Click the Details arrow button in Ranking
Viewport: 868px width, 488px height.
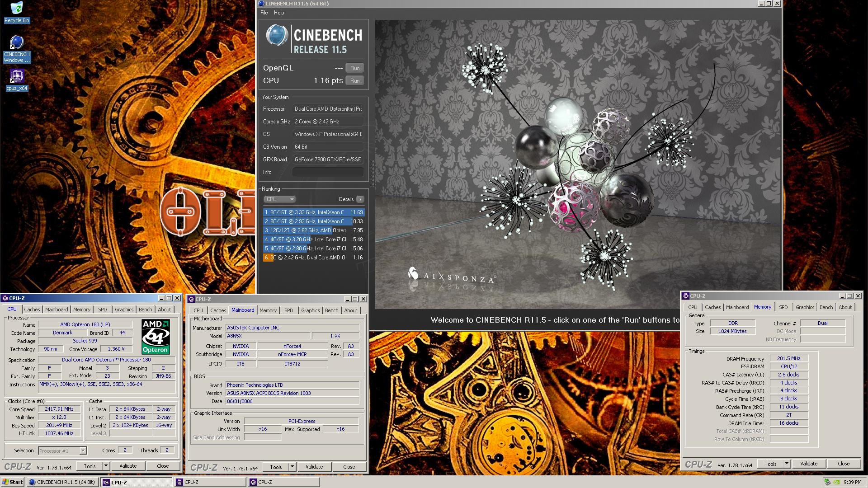pos(360,199)
